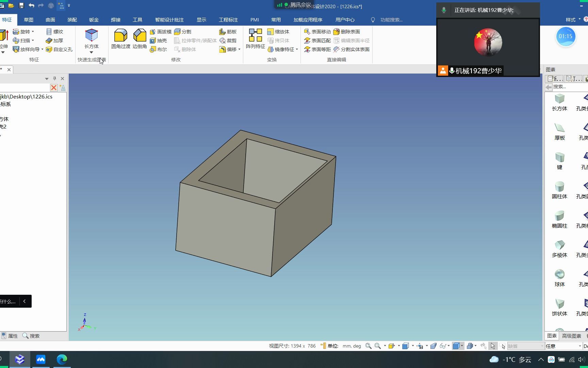The height and width of the screenshot is (368, 588).
Task: Click the catalog 搜索 search field
Action: tap(570, 87)
